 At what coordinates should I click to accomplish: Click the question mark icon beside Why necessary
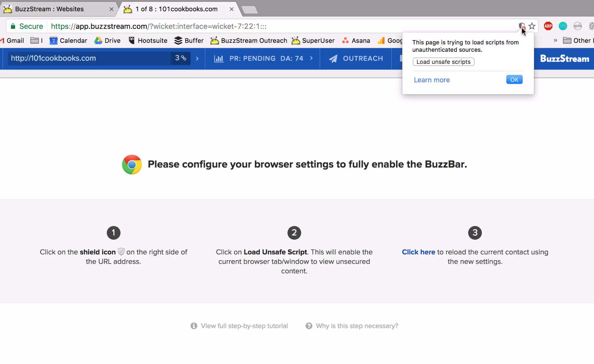pyautogui.click(x=309, y=326)
